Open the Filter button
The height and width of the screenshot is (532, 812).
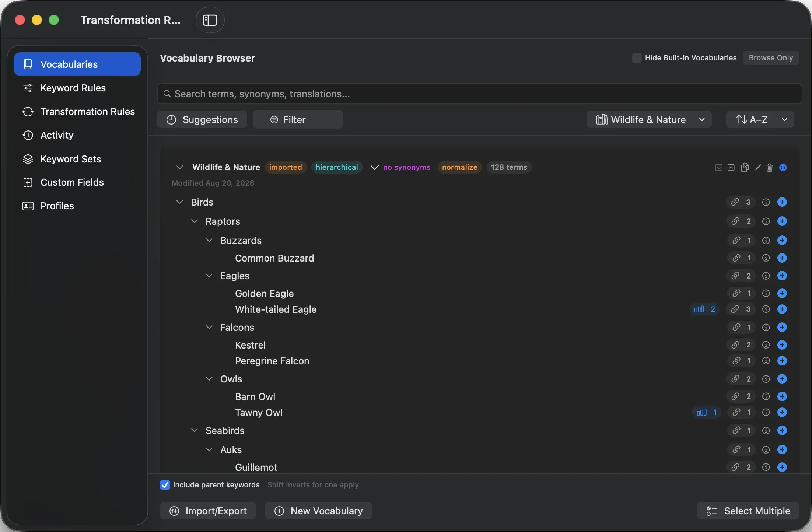298,119
